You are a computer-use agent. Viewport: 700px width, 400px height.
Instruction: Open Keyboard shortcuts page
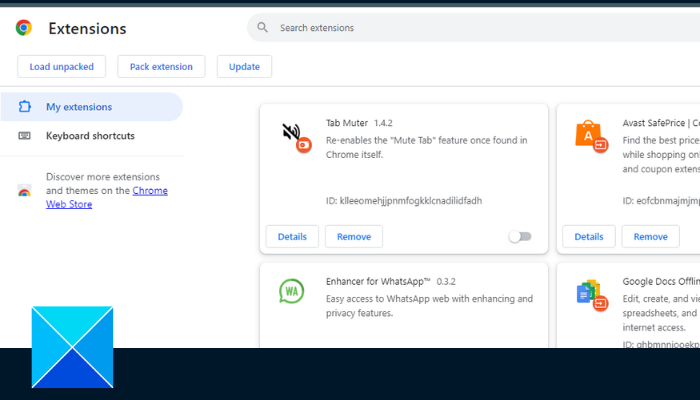[x=90, y=136]
